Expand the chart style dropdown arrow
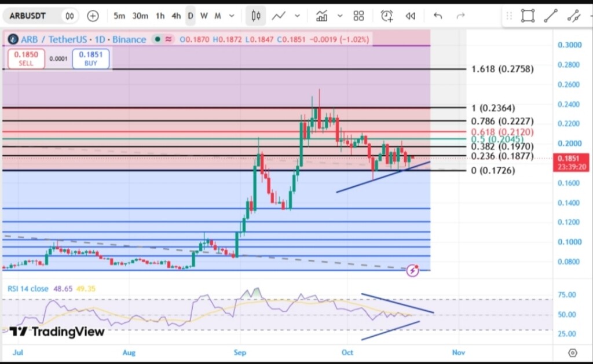The width and height of the screenshot is (593, 364). pos(297,16)
